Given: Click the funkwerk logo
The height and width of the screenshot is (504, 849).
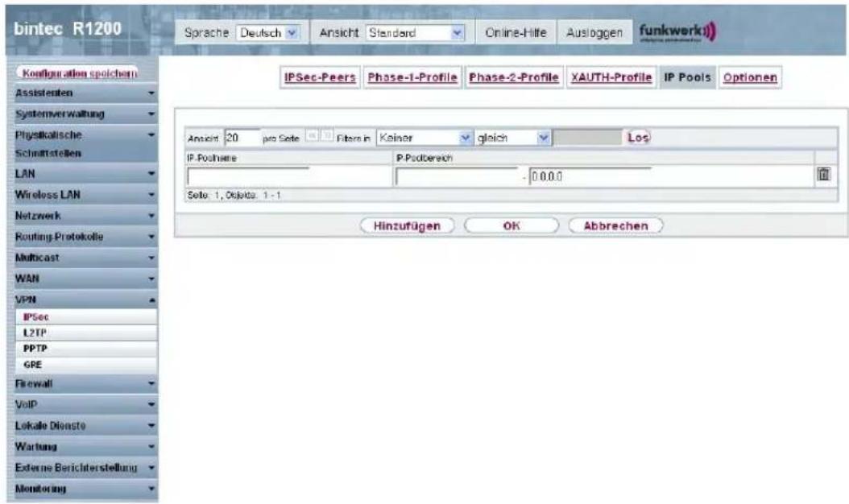Looking at the screenshot, I should (677, 31).
